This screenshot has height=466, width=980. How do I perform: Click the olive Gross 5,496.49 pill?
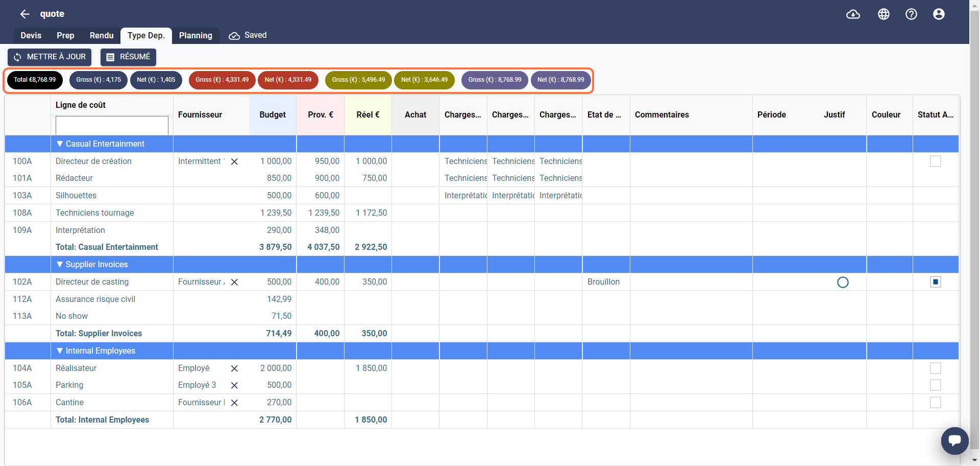coord(358,80)
